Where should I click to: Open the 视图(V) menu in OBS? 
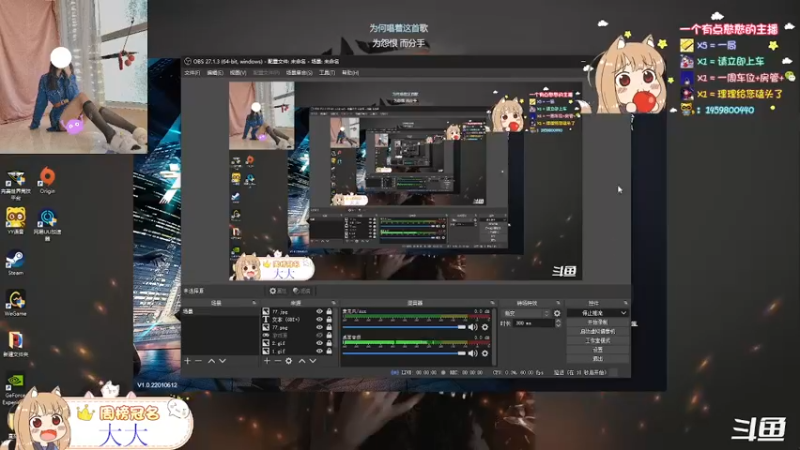[x=238, y=73]
